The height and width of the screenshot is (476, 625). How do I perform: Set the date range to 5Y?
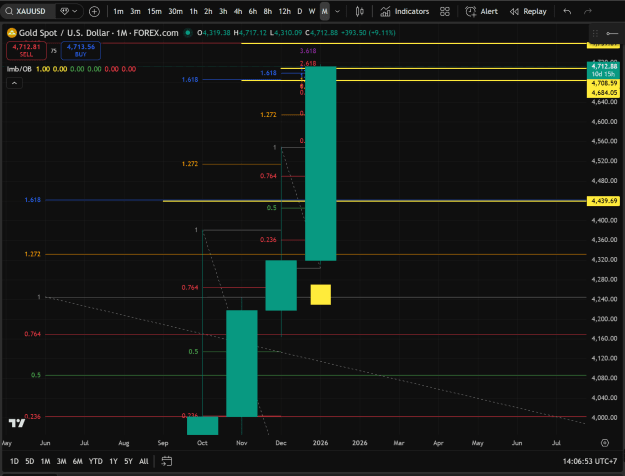coord(128,461)
